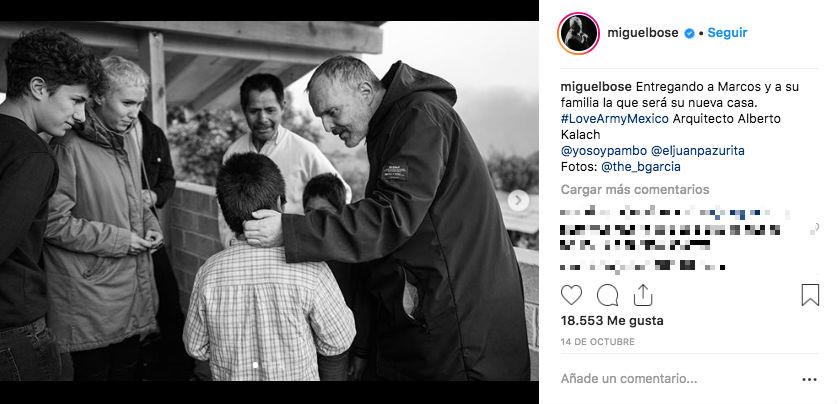Open miguelbose profile picture story

tap(578, 33)
